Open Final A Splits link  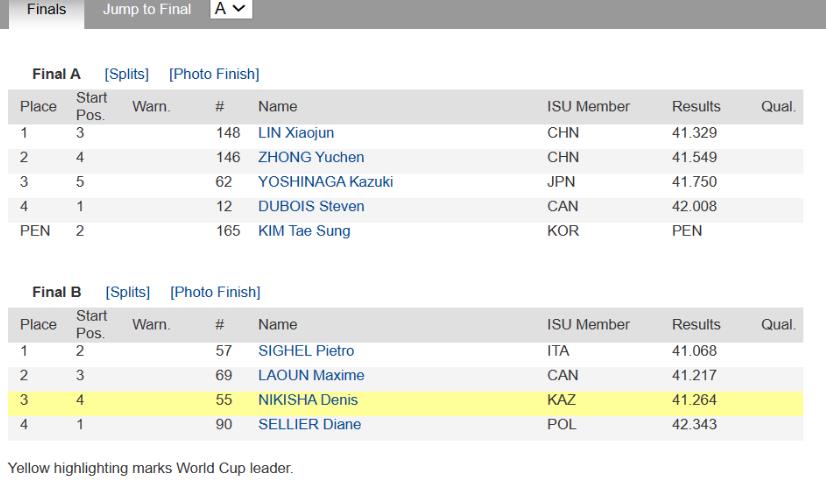[127, 74]
